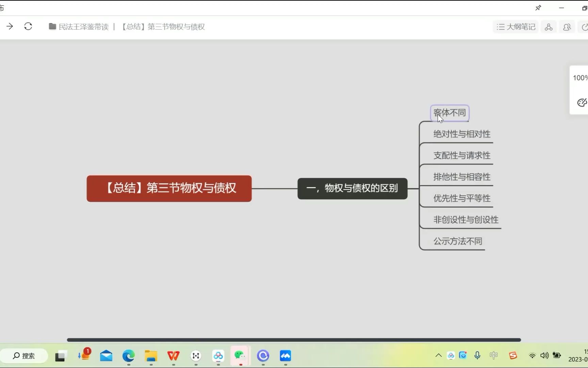Screen dimensions: 588x368
Task: Minimize the mind map window
Action: click(x=561, y=8)
